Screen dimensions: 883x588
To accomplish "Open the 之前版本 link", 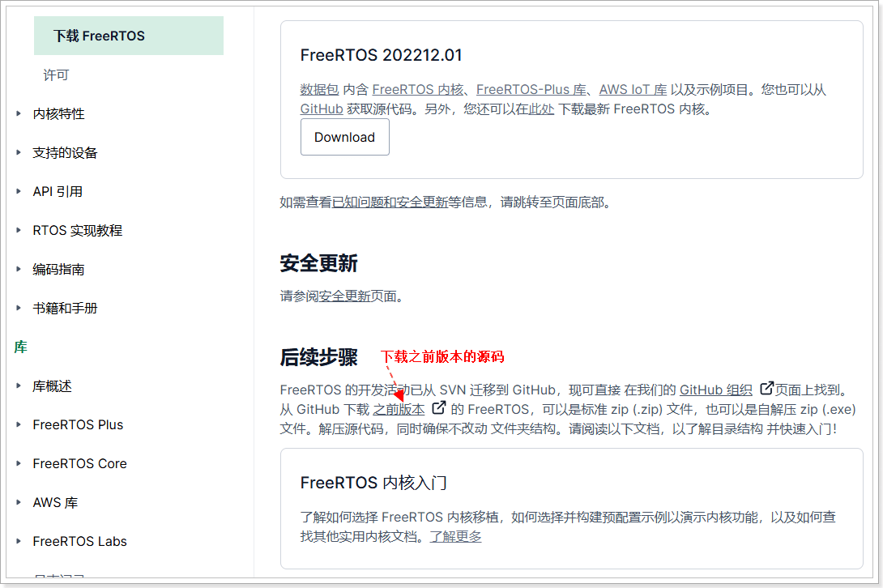I will [x=399, y=410].
